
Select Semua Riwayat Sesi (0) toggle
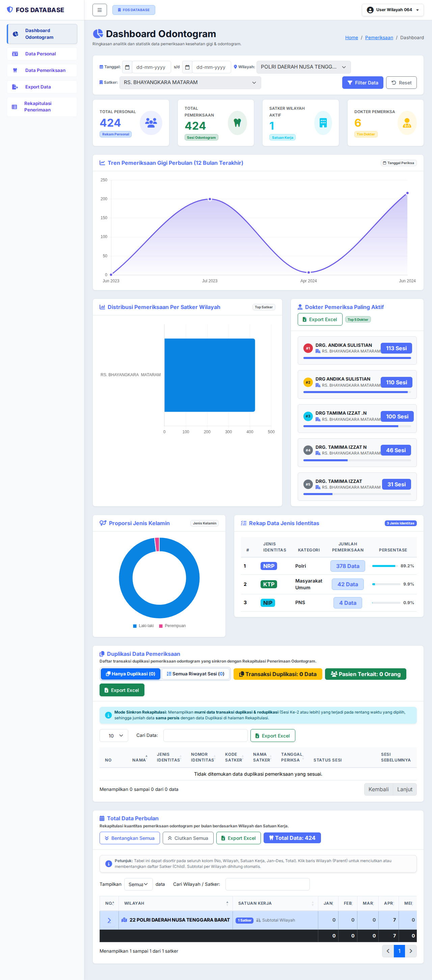click(x=195, y=674)
